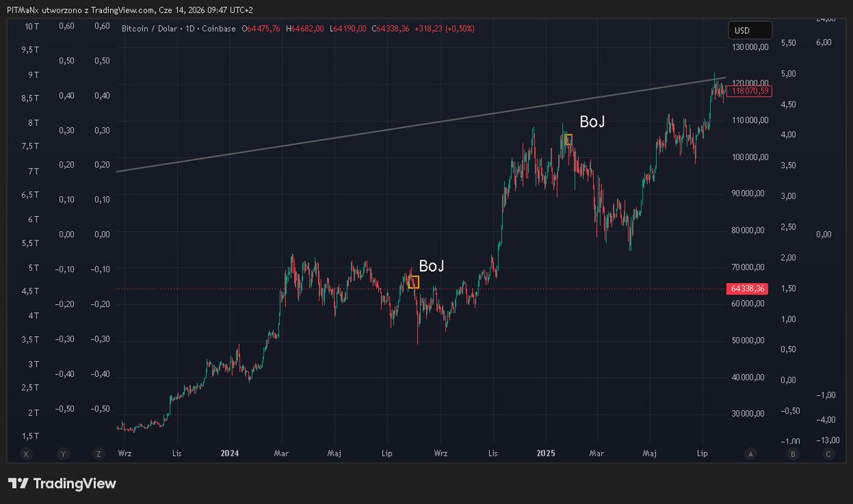Click the 5,5 T label on the left scale
The height and width of the screenshot is (504, 853).
pyautogui.click(x=31, y=243)
